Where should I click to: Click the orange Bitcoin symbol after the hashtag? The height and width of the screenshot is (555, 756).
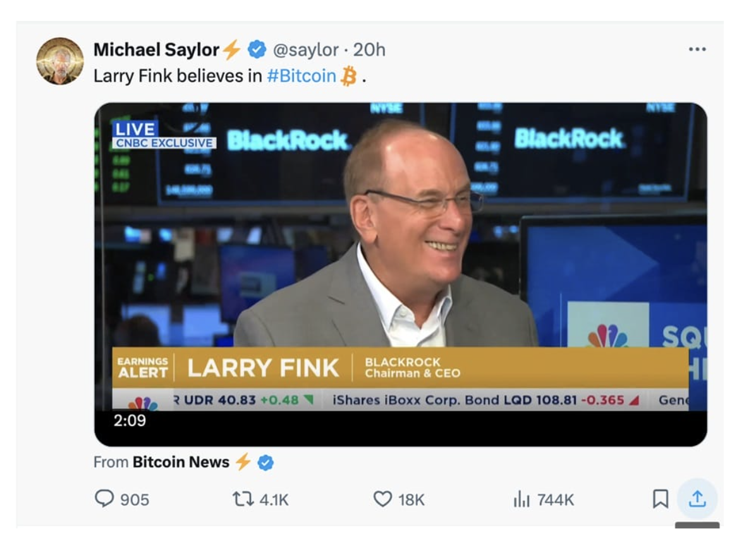coord(348,76)
